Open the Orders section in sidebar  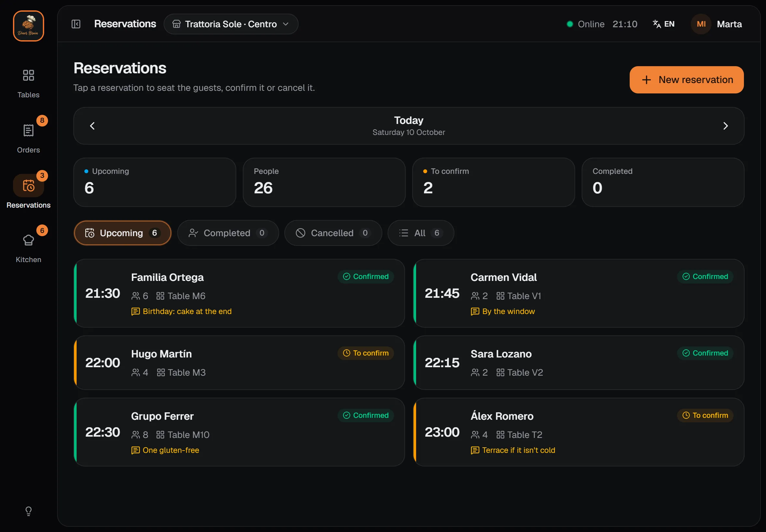tap(28, 138)
